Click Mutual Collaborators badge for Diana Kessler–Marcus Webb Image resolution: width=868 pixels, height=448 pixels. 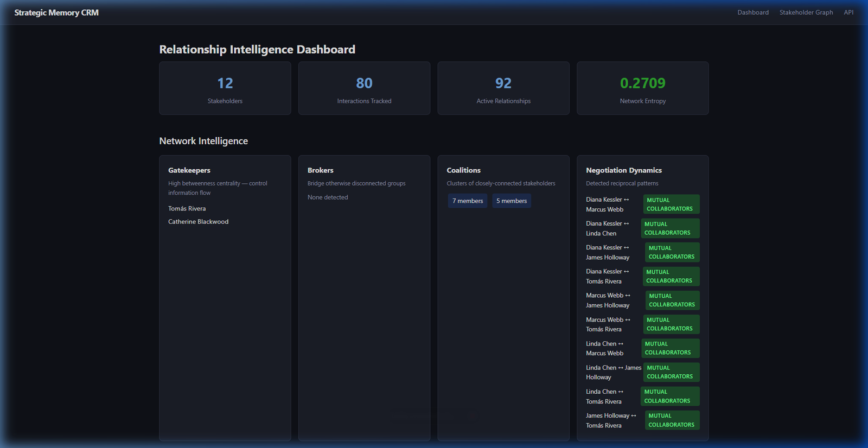(x=671, y=204)
